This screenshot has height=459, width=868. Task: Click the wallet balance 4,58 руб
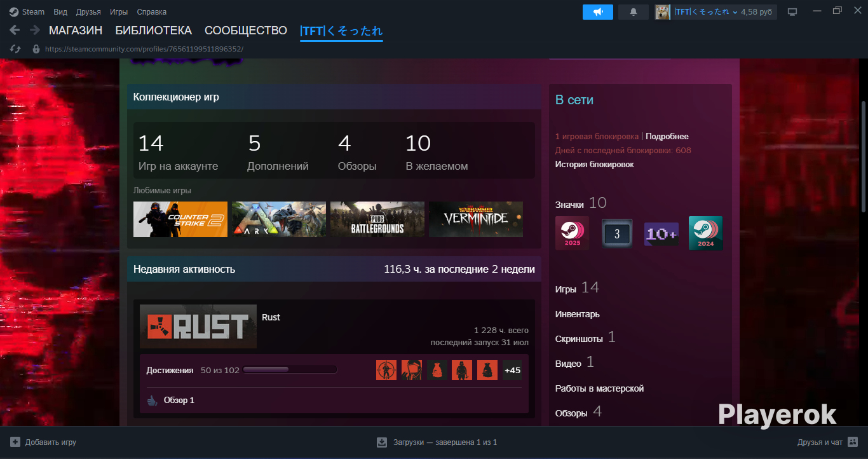756,12
